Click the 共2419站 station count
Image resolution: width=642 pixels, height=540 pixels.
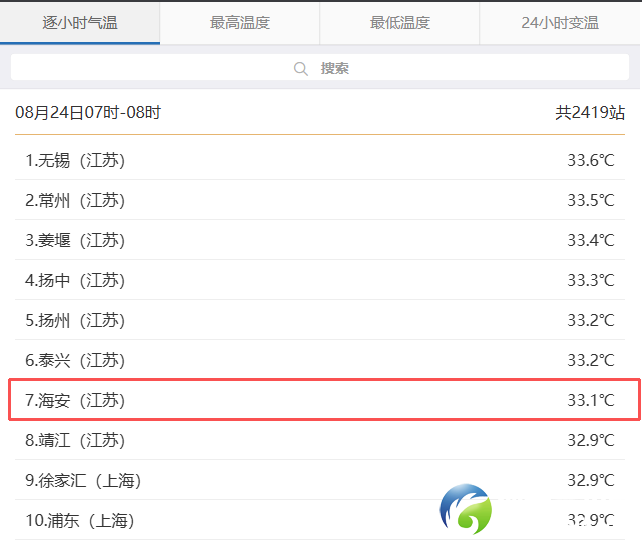(590, 112)
